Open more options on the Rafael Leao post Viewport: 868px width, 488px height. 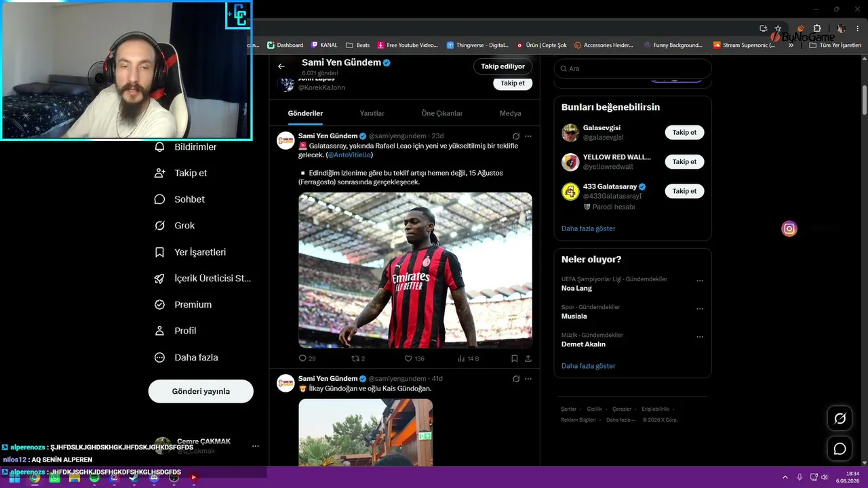[528, 136]
